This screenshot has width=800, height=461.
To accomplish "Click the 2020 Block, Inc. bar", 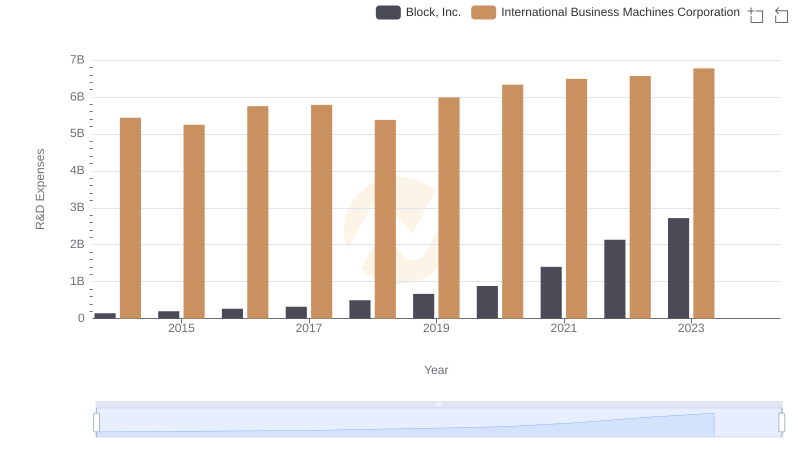I will coord(487,302).
